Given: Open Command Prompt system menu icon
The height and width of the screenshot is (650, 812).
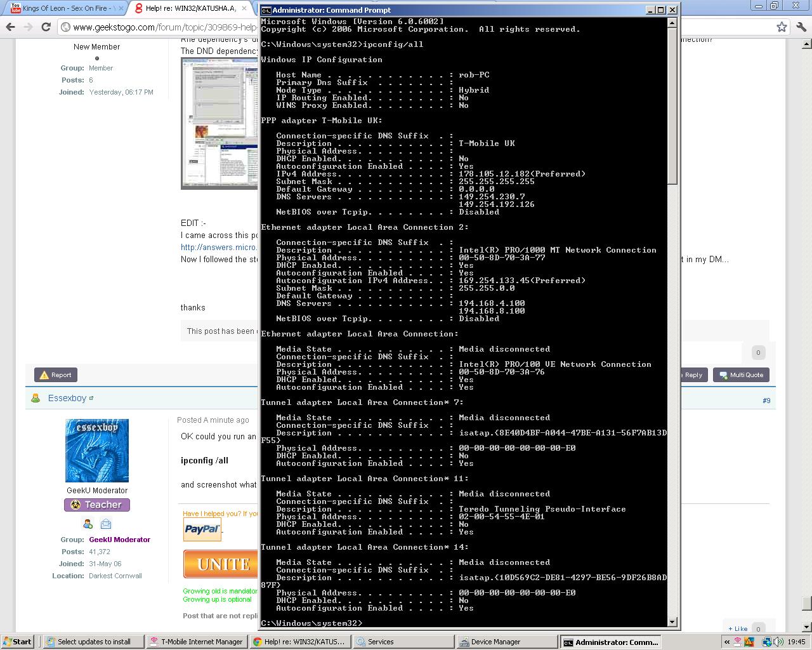Looking at the screenshot, I should point(266,10).
